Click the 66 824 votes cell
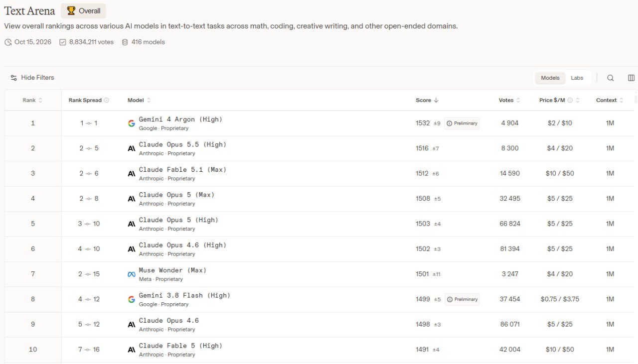 [x=510, y=224]
